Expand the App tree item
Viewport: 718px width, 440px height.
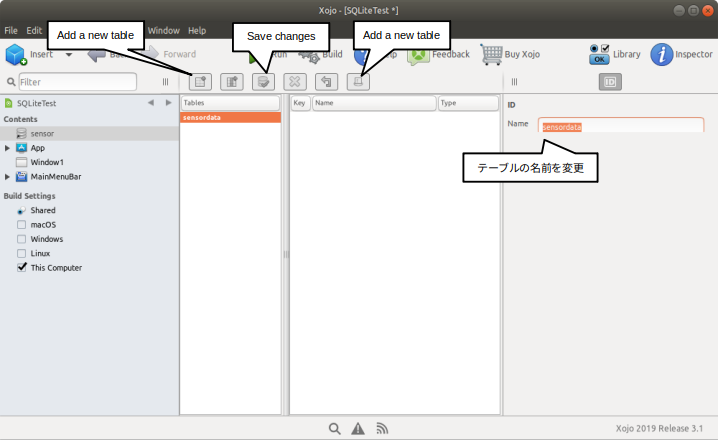click(x=7, y=148)
